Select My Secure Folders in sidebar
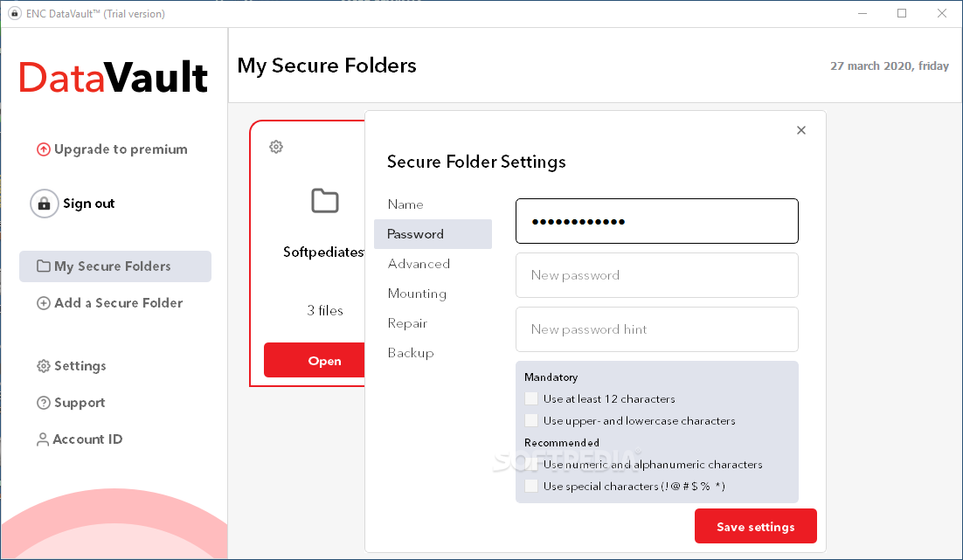 [x=115, y=266]
